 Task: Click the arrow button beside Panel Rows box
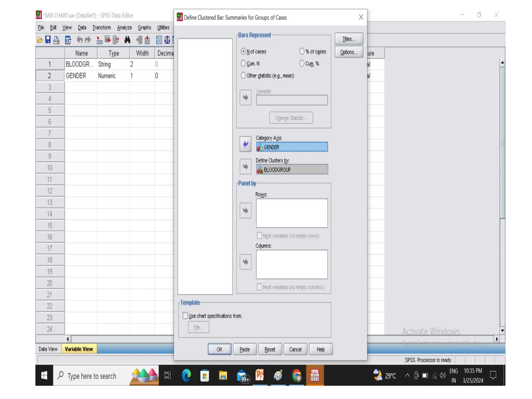coord(245,210)
